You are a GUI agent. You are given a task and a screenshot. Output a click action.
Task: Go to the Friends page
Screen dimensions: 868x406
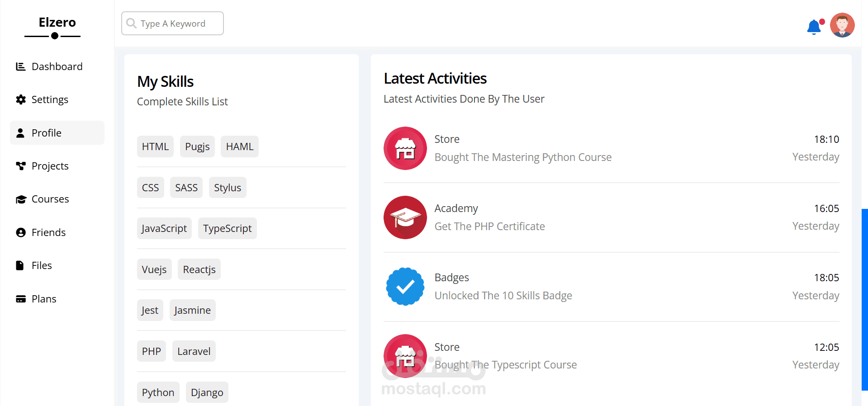pyautogui.click(x=48, y=232)
